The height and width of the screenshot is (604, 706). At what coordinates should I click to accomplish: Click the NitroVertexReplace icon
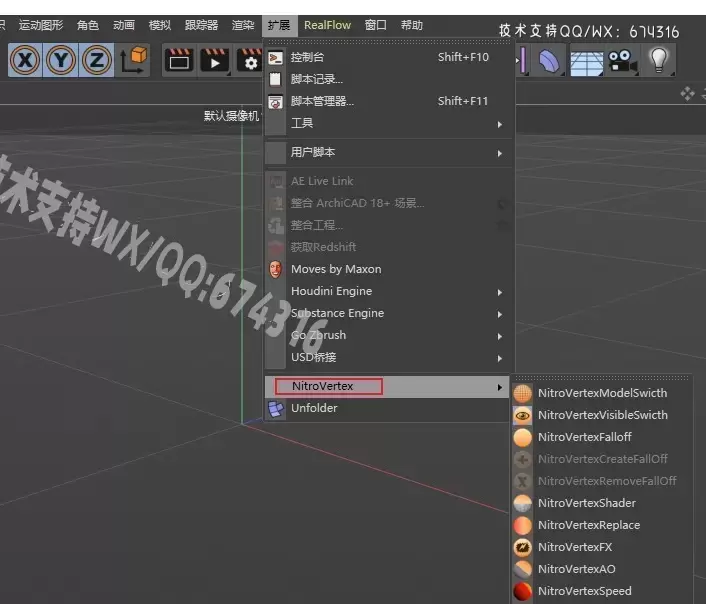(x=523, y=525)
